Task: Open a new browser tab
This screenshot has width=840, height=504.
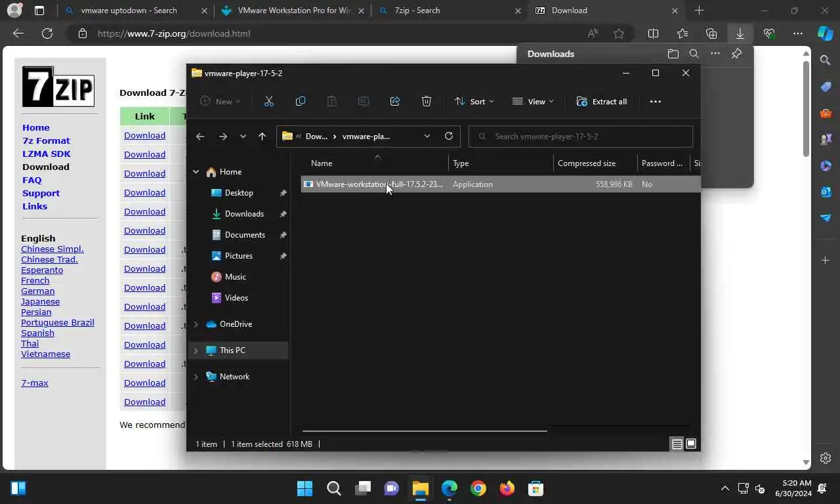Action: [x=699, y=10]
